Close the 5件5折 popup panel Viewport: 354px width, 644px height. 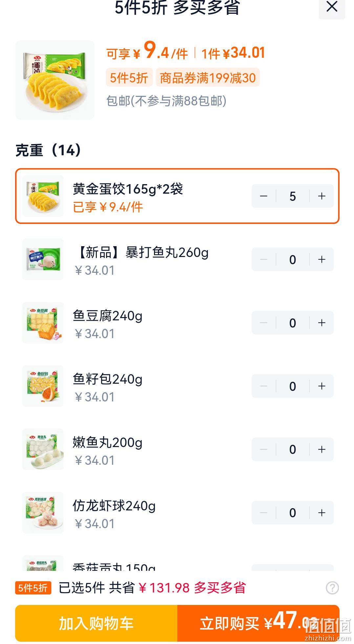(332, 7)
